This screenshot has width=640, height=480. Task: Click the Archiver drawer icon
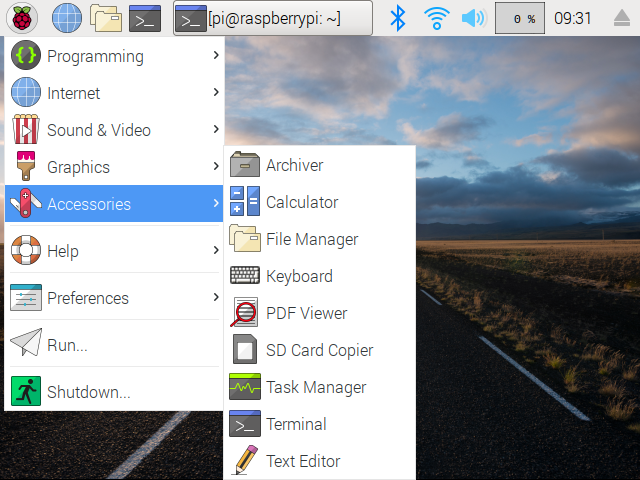pyautogui.click(x=244, y=164)
